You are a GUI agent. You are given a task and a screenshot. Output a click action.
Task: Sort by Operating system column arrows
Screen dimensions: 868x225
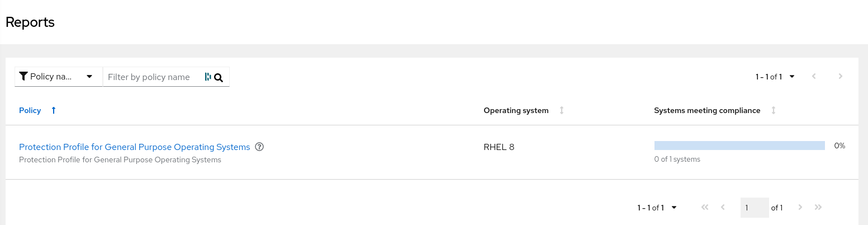[562, 110]
